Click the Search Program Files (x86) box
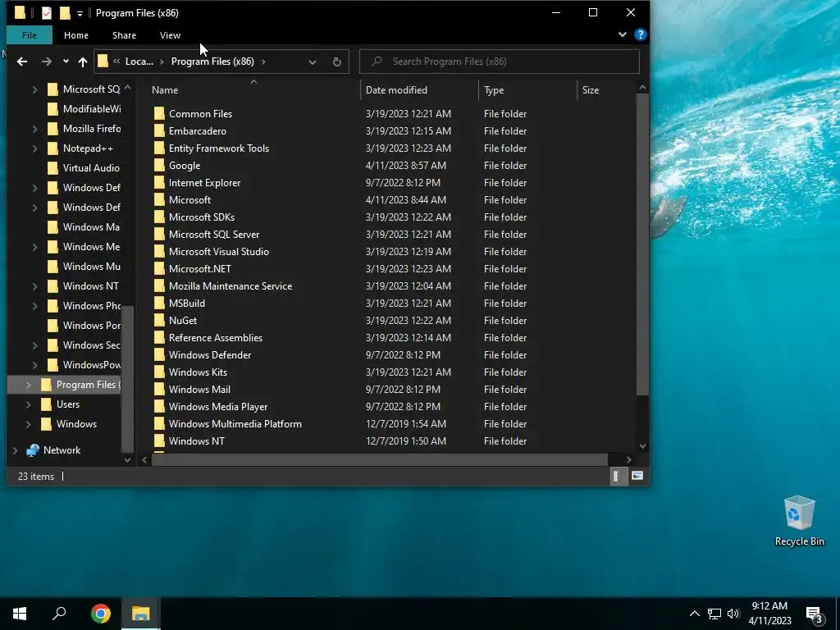Screen dimensions: 840x630 pos(500,62)
